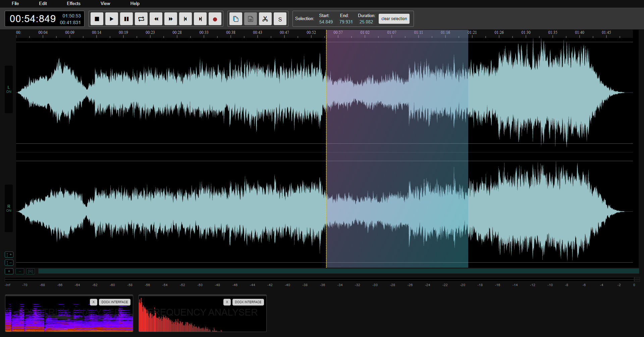
Task: Click the 00:38 mark on the time ruler
Action: point(231,32)
